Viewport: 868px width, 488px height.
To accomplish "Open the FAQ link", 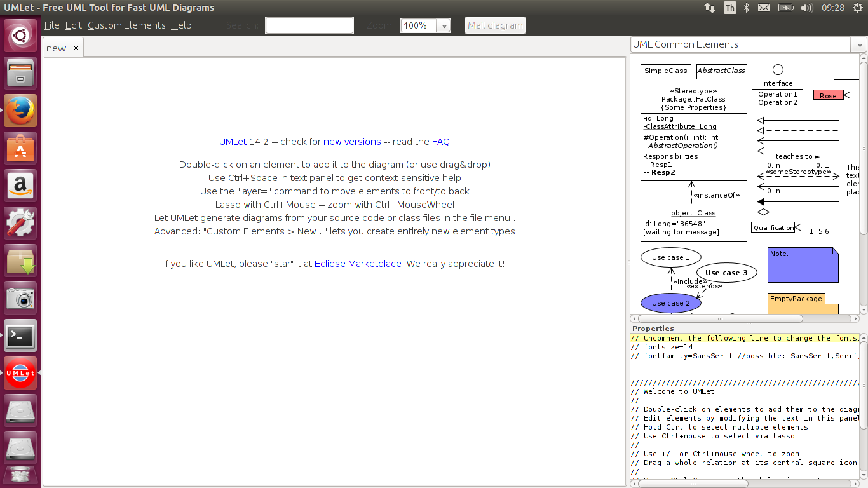I will [441, 142].
